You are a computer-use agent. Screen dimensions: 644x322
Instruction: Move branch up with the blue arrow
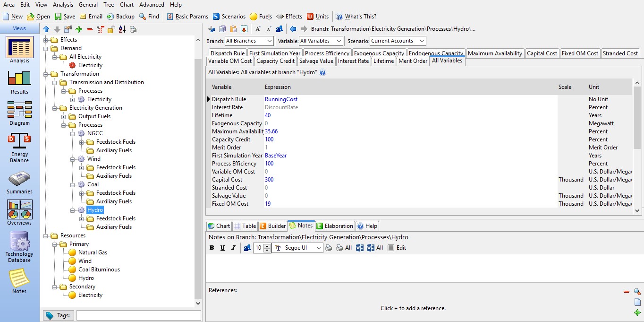(x=47, y=29)
